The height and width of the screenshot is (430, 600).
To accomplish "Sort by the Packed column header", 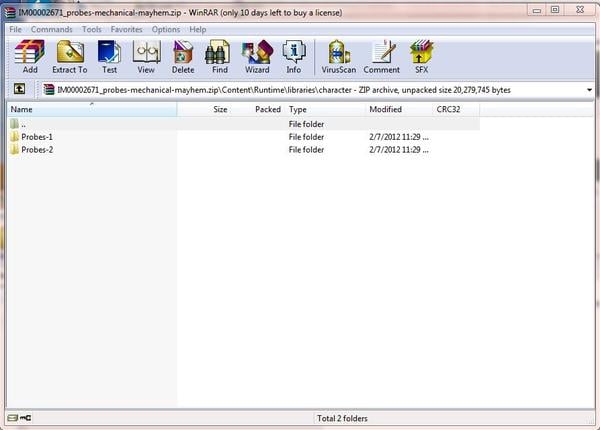I will coord(258,109).
